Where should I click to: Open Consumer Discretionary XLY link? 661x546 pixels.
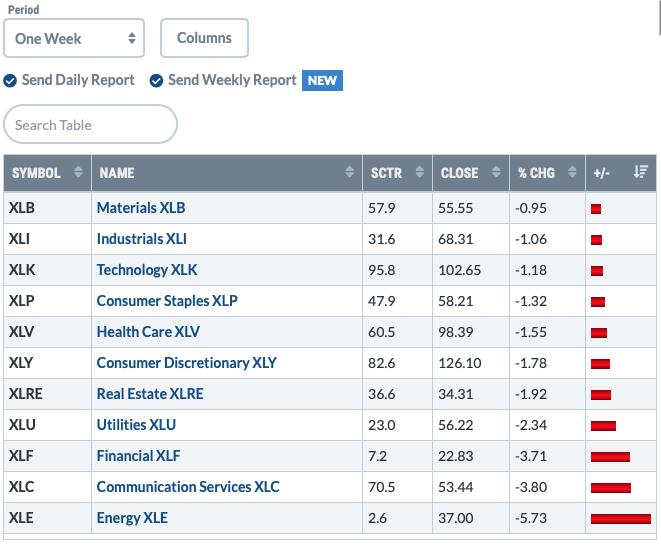(x=186, y=363)
